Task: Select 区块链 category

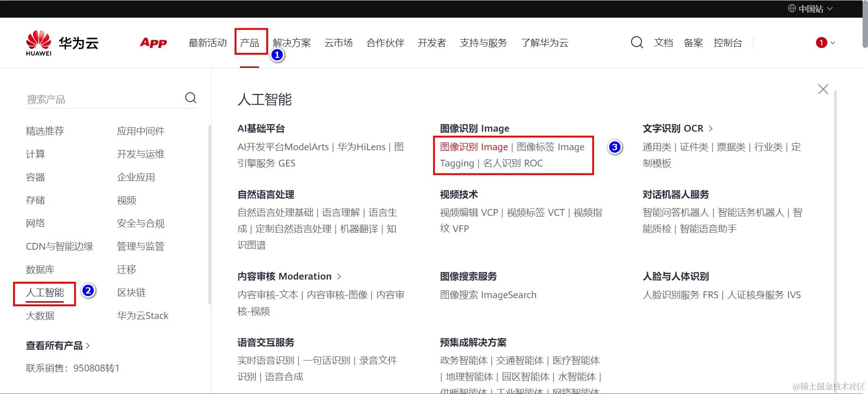Action: tap(131, 293)
